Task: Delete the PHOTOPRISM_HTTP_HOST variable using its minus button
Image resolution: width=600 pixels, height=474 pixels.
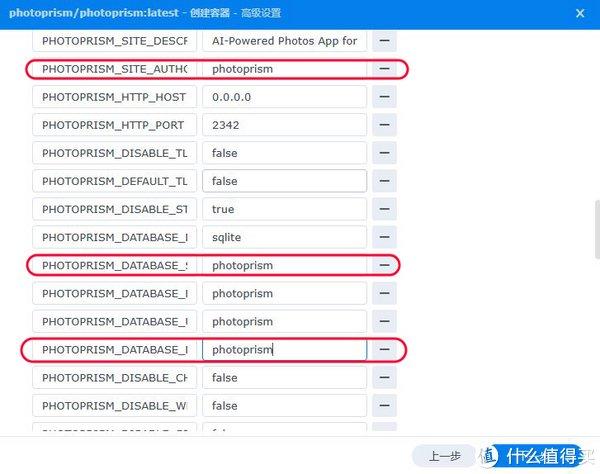Action: pyautogui.click(x=384, y=97)
